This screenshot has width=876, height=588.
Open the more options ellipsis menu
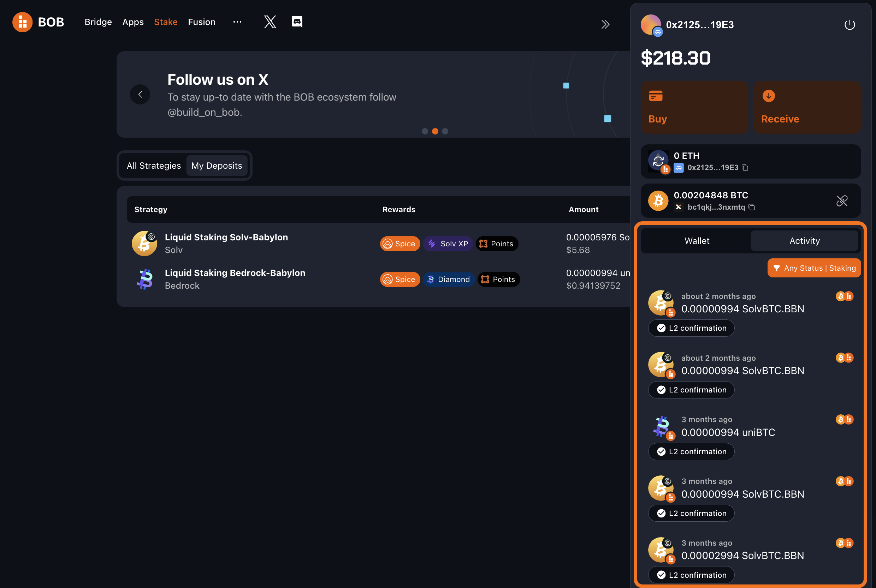tap(237, 22)
